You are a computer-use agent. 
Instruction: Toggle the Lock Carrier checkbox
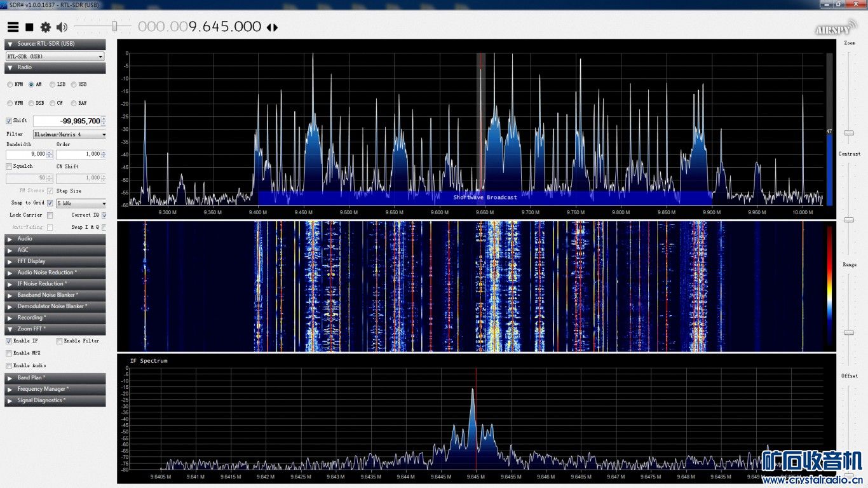click(50, 215)
